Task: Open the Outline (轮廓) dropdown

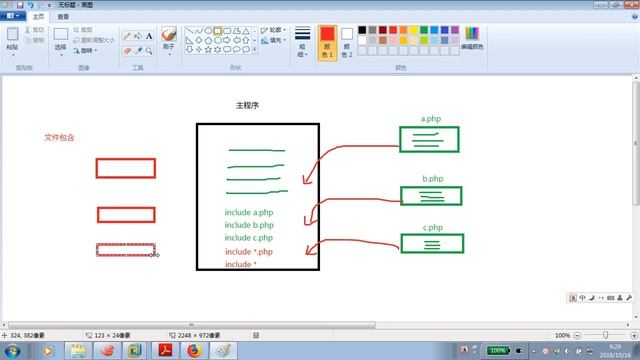Action: coord(273,30)
